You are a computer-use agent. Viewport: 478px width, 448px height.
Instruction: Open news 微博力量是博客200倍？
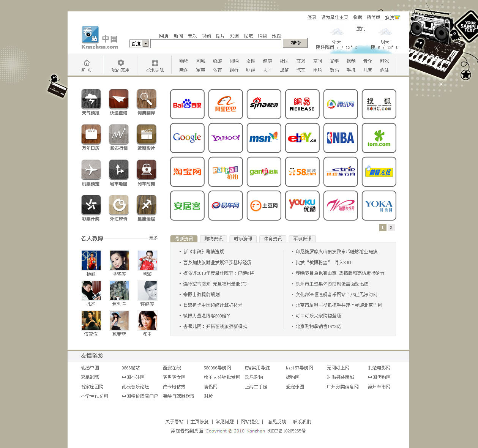(207, 316)
